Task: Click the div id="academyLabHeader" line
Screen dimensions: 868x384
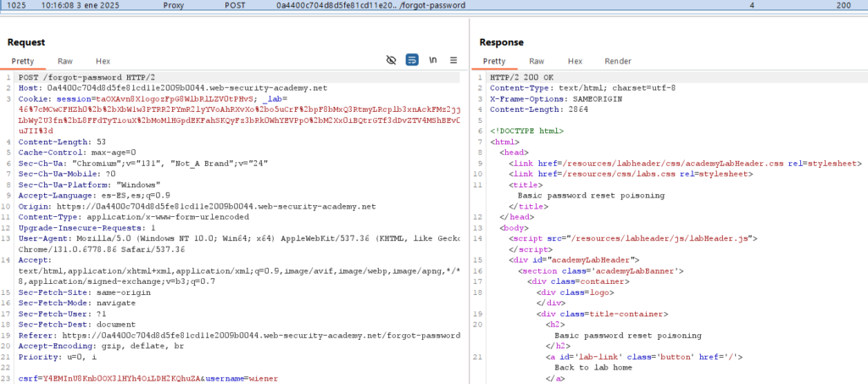Action: (574, 259)
